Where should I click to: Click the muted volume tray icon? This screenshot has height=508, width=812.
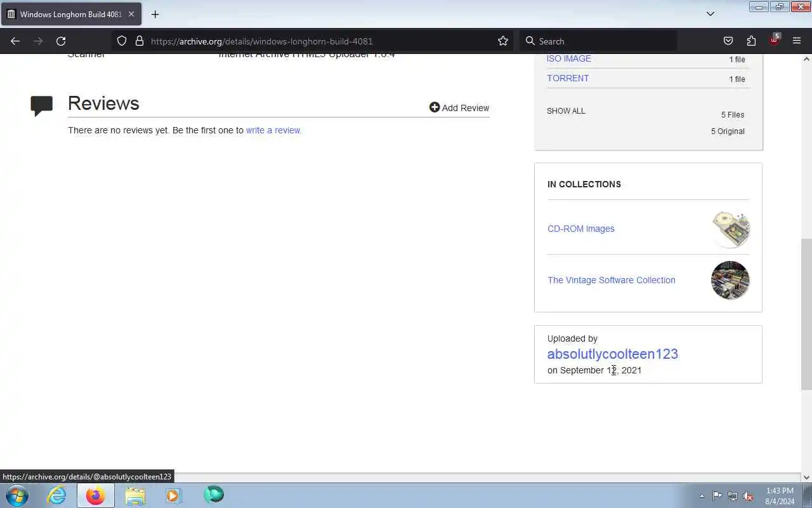(749, 496)
